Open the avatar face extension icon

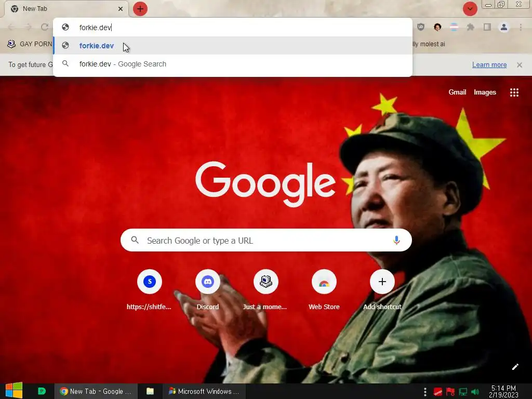click(x=437, y=27)
